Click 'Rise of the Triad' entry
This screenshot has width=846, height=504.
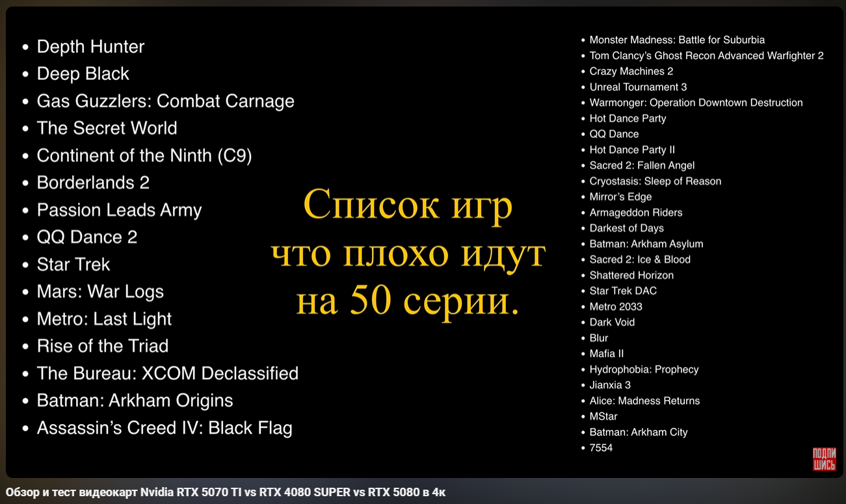[x=103, y=346]
